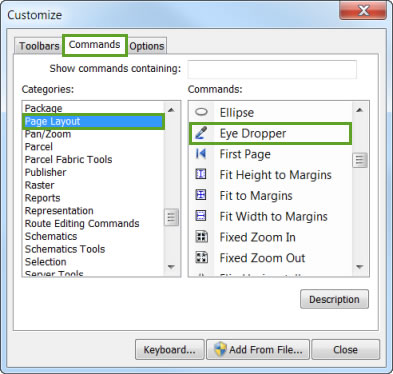The image size is (393, 374).
Task: Click the Description button
Action: (334, 299)
